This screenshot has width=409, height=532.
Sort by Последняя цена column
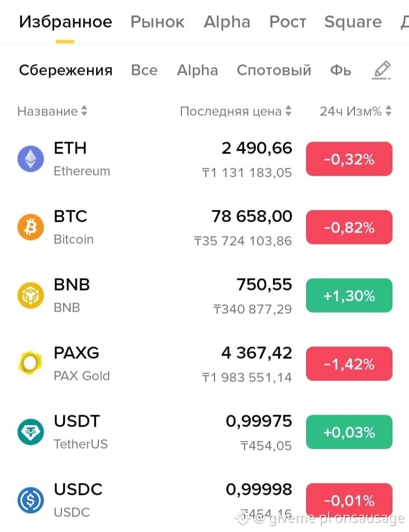point(236,111)
